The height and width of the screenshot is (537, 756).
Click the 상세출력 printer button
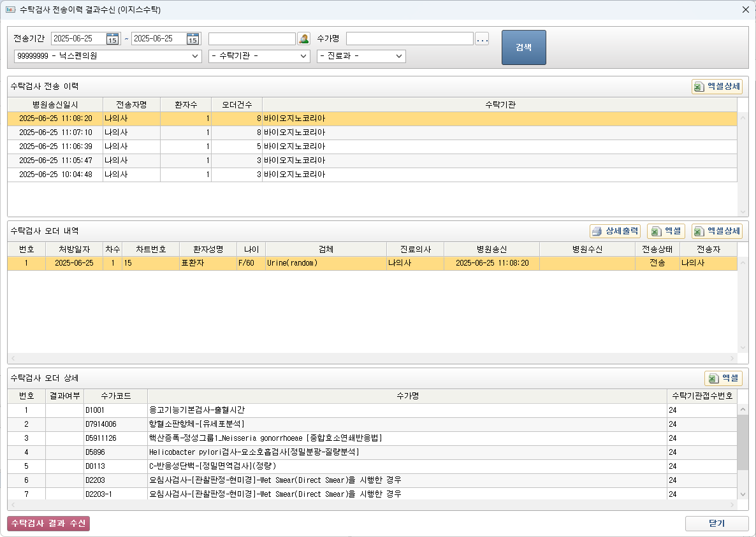point(614,231)
